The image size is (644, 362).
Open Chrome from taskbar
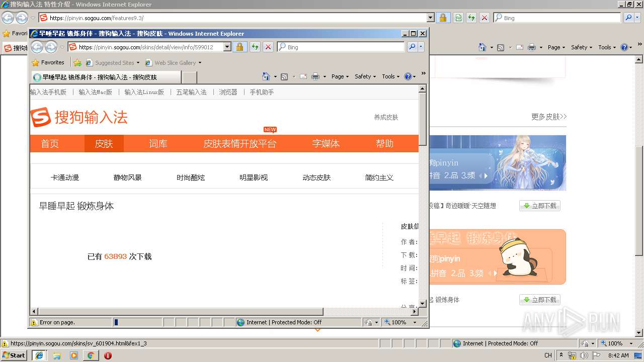pyautogui.click(x=91, y=355)
